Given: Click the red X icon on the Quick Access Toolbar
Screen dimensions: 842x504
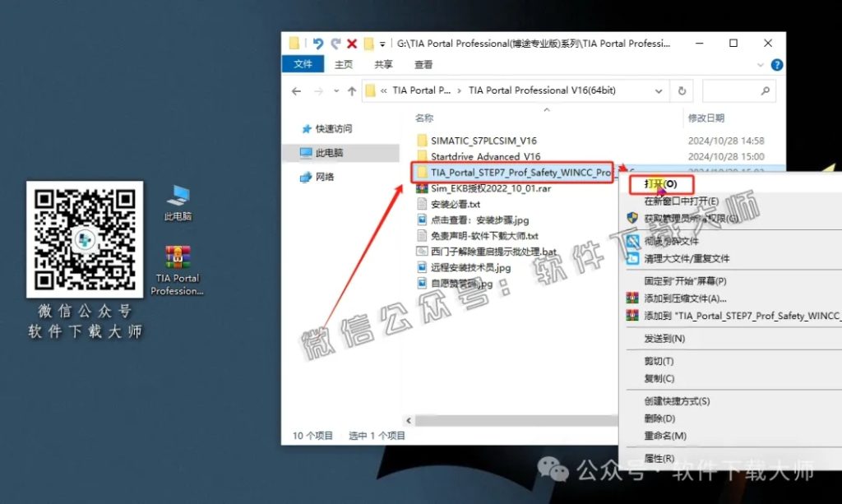Looking at the screenshot, I should coord(351,44).
